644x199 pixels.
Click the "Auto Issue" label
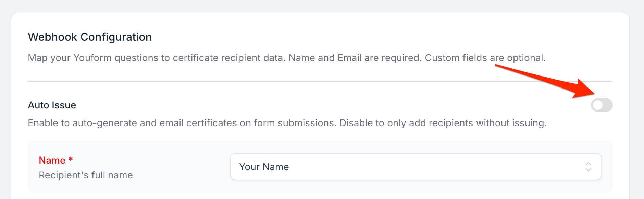coord(52,105)
